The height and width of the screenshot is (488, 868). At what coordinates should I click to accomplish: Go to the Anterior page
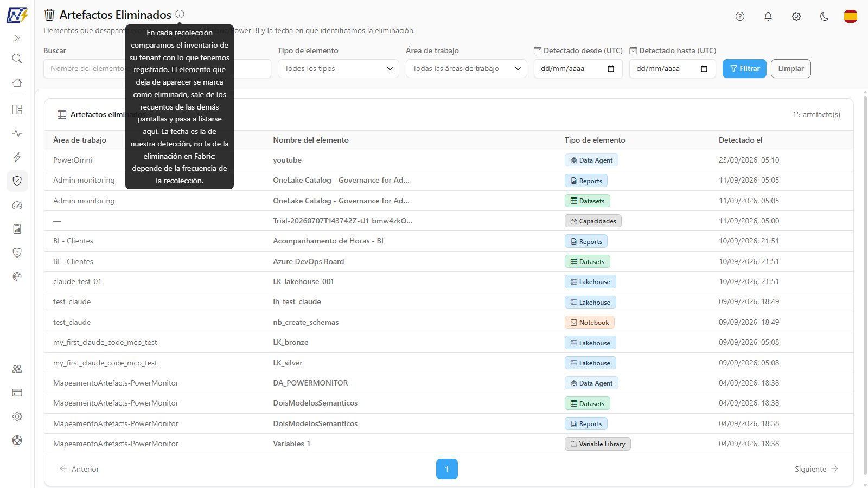pos(79,469)
